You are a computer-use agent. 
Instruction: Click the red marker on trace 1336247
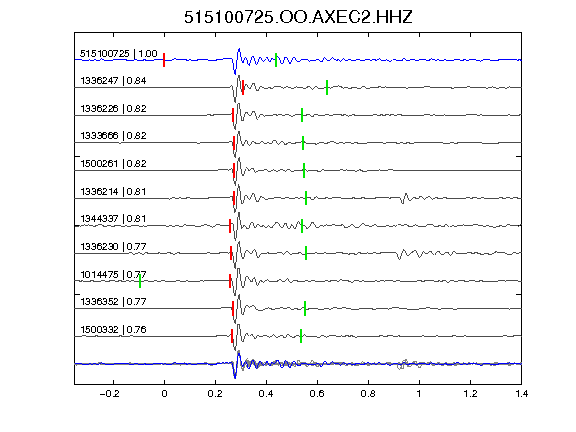(x=243, y=87)
